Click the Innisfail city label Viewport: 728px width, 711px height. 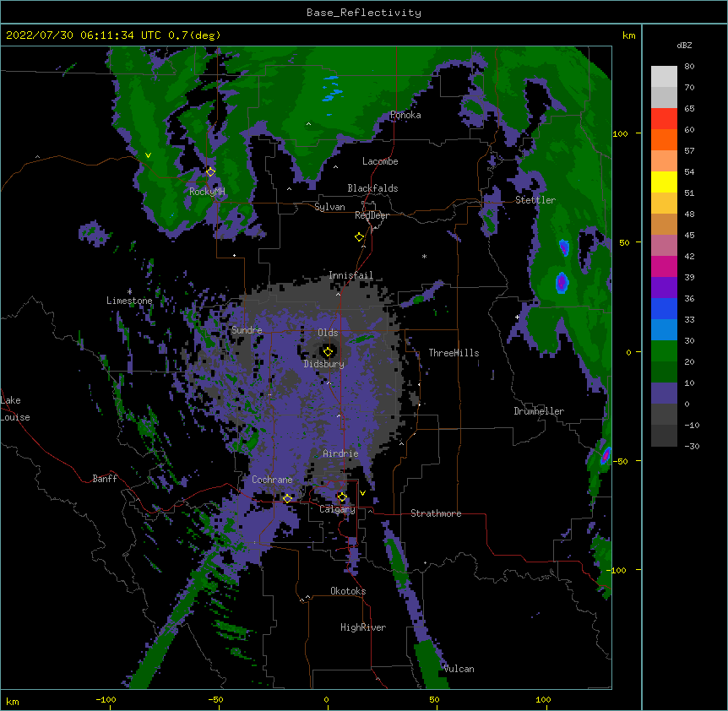pyautogui.click(x=351, y=275)
